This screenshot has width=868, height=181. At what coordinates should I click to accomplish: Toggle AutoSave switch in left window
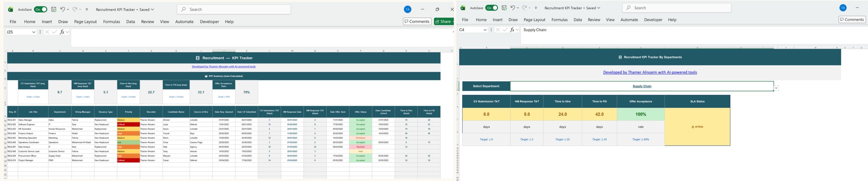41,9
